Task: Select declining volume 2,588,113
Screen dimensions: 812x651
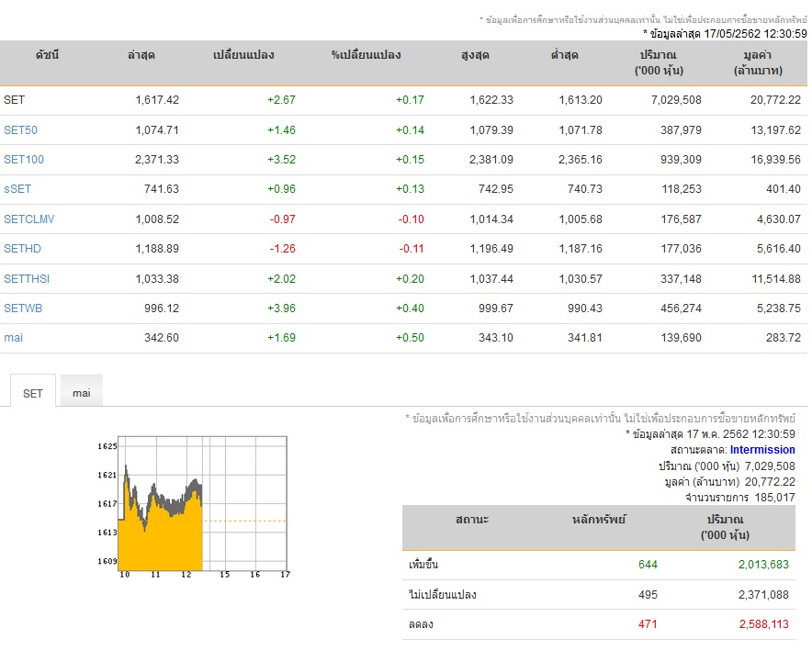Action: (764, 624)
